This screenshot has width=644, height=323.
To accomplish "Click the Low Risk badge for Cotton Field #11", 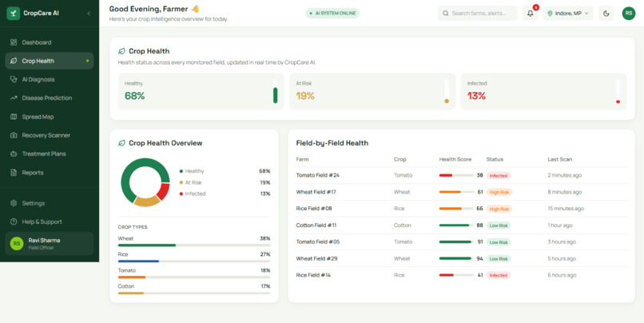I will pos(499,225).
